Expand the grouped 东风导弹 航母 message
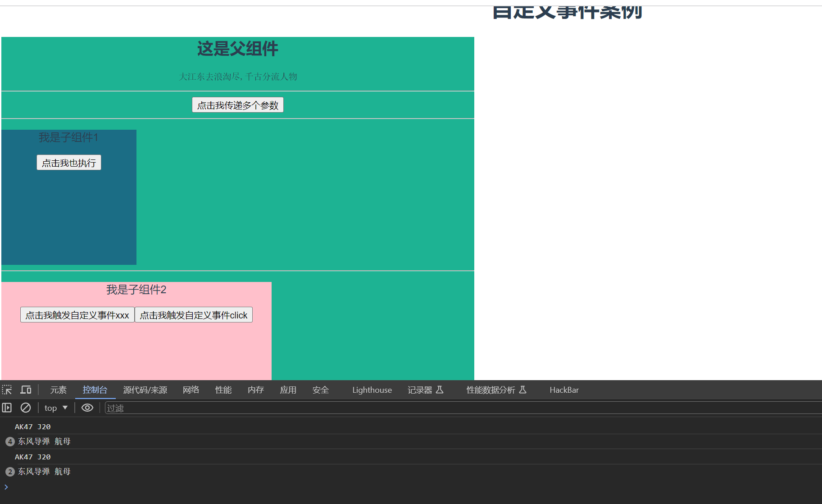Image resolution: width=822 pixels, height=504 pixels. [x=10, y=441]
